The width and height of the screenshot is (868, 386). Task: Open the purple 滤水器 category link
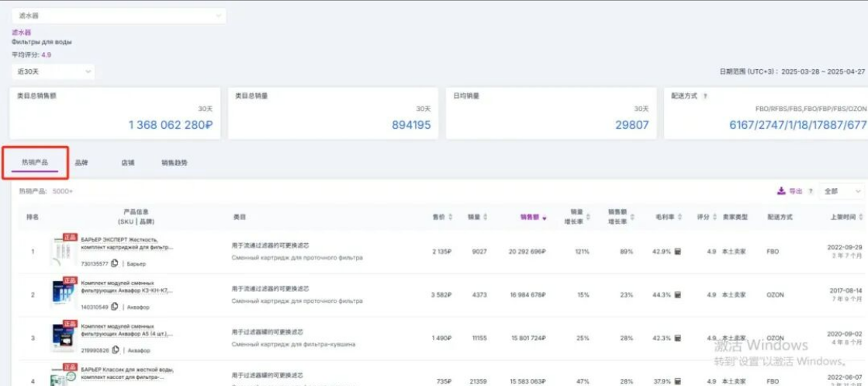coord(21,33)
